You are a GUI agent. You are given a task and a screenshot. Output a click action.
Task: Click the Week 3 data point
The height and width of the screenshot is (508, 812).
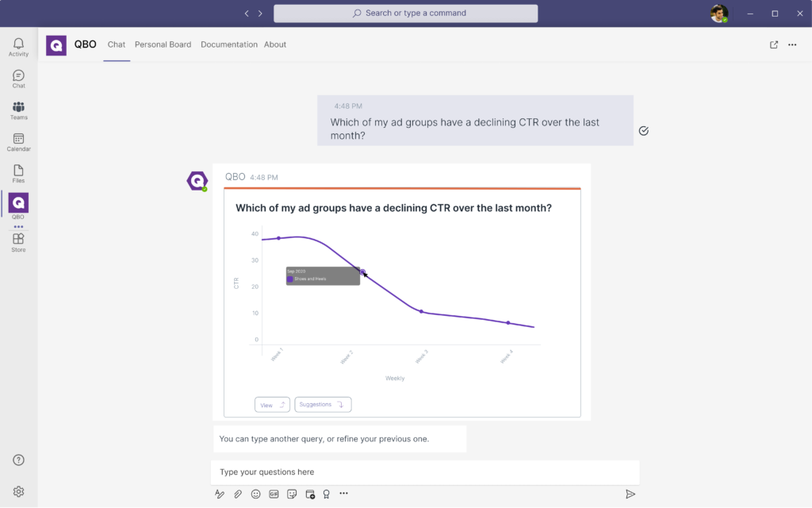[x=421, y=311]
